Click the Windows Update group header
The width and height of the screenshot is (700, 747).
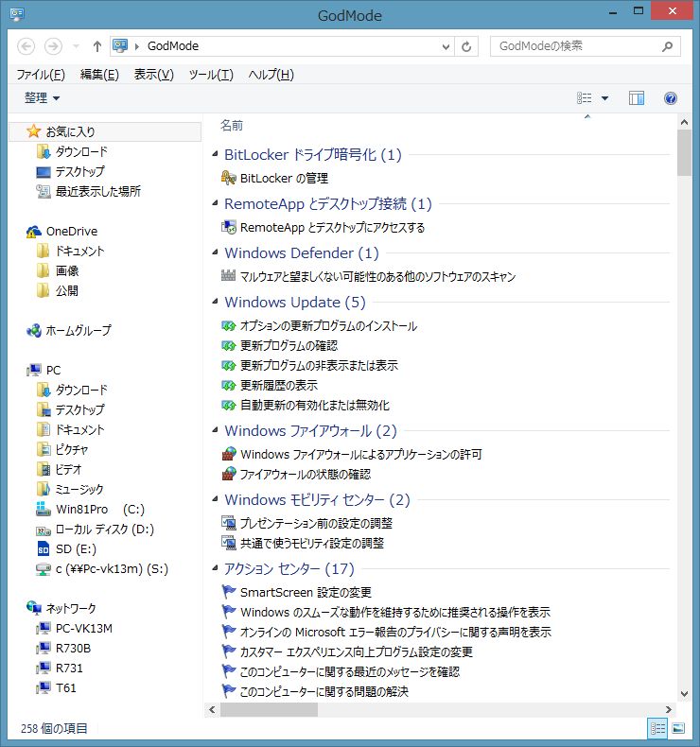tap(294, 303)
